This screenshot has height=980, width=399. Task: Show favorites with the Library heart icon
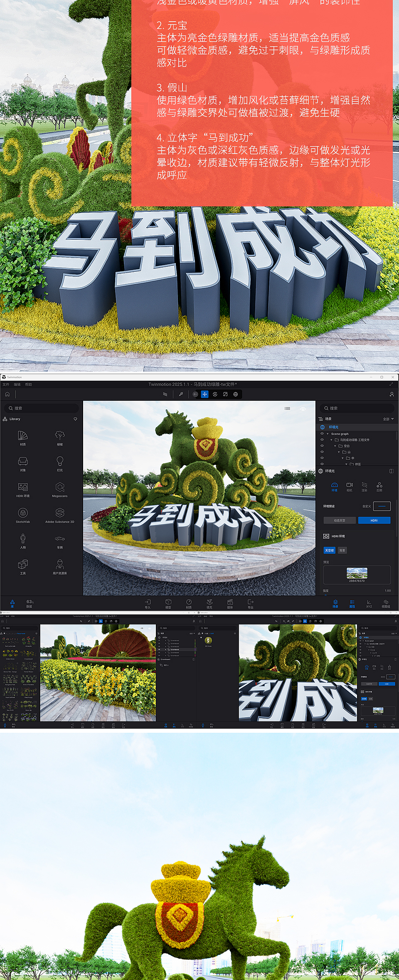75,419
